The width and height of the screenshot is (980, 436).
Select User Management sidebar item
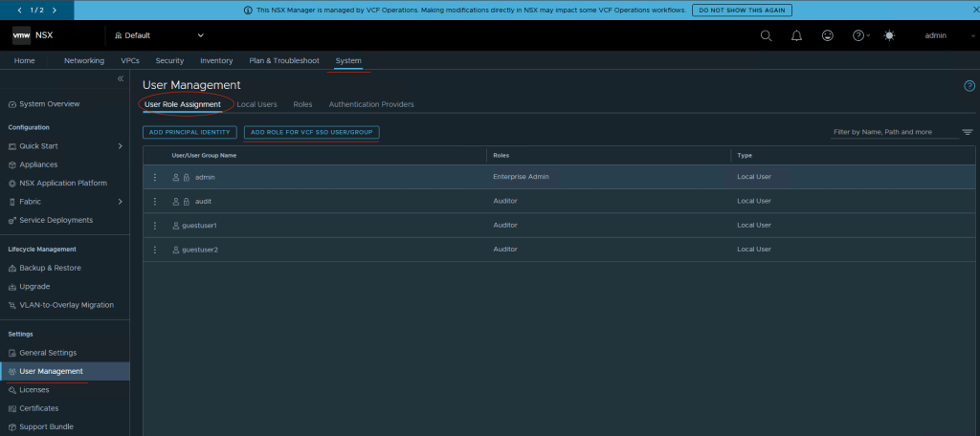65,371
